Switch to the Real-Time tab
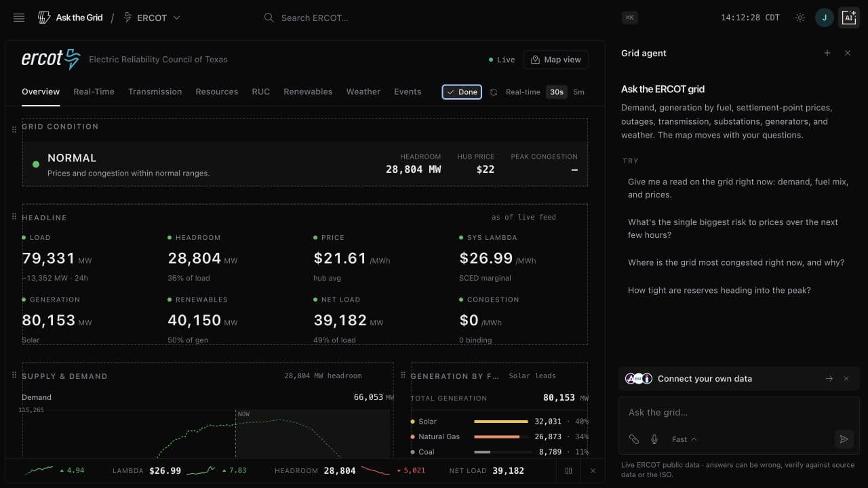Screen dimensions: 868x488 coord(94,91)
